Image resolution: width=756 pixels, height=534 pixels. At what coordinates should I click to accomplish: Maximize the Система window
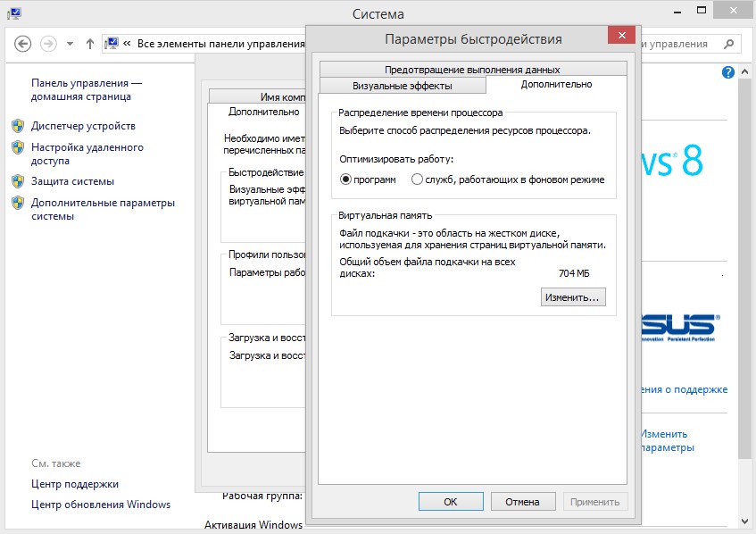[x=702, y=11]
